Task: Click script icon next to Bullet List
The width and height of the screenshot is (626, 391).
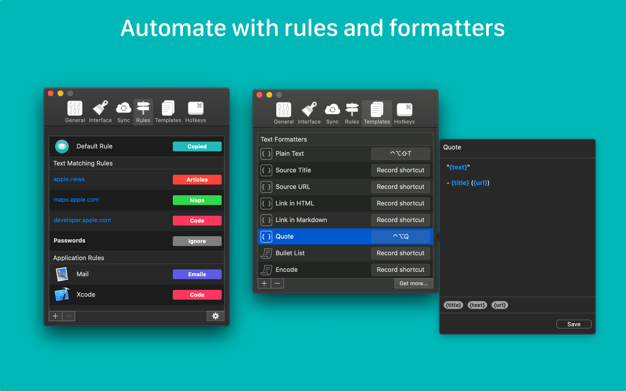Action: (266, 253)
